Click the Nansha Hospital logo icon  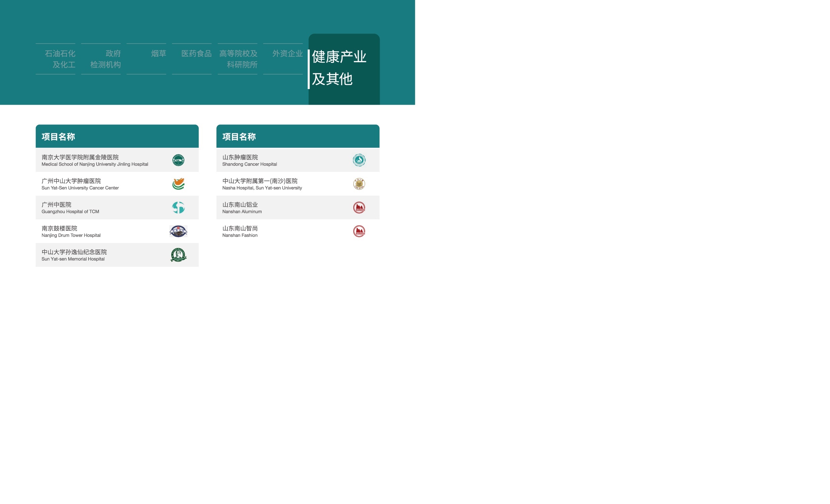(359, 184)
